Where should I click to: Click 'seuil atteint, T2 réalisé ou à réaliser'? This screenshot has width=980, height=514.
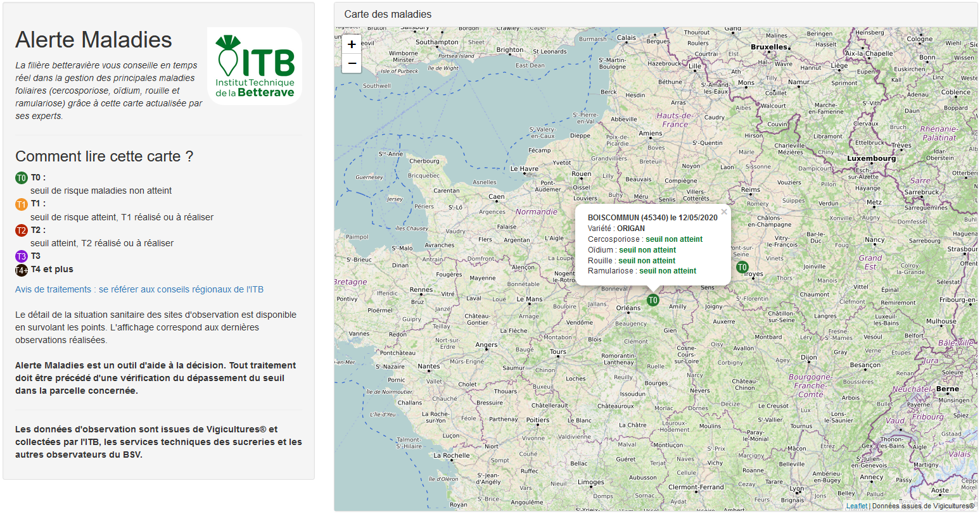point(102,243)
